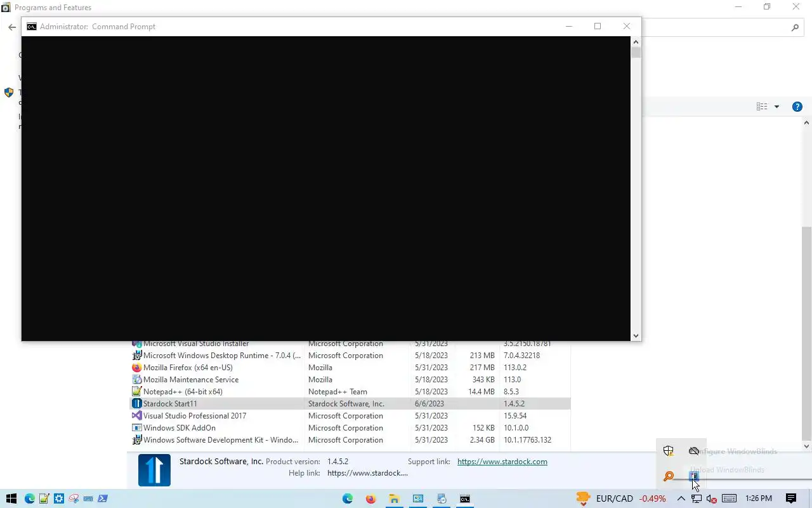
Task: Click the "113.0.2" version cell
Action: click(x=515, y=368)
